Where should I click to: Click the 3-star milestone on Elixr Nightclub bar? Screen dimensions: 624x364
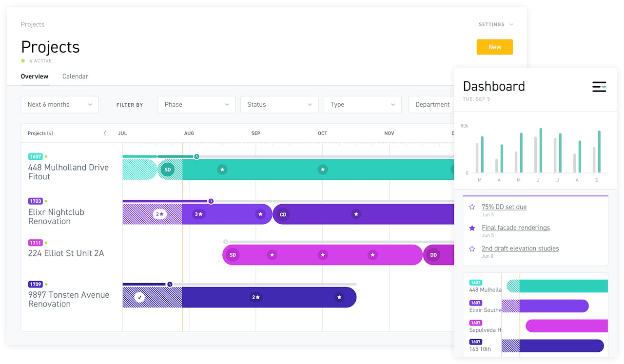click(x=199, y=214)
